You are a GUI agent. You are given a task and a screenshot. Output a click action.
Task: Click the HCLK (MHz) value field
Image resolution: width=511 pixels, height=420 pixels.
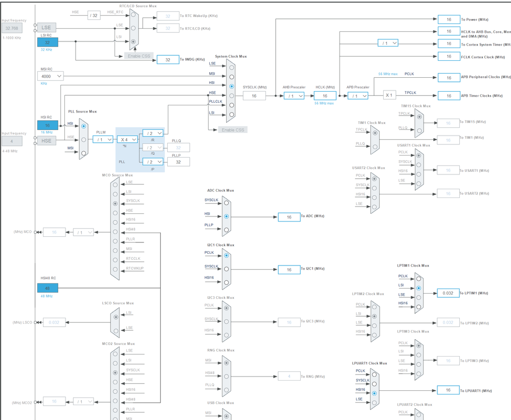(x=325, y=96)
